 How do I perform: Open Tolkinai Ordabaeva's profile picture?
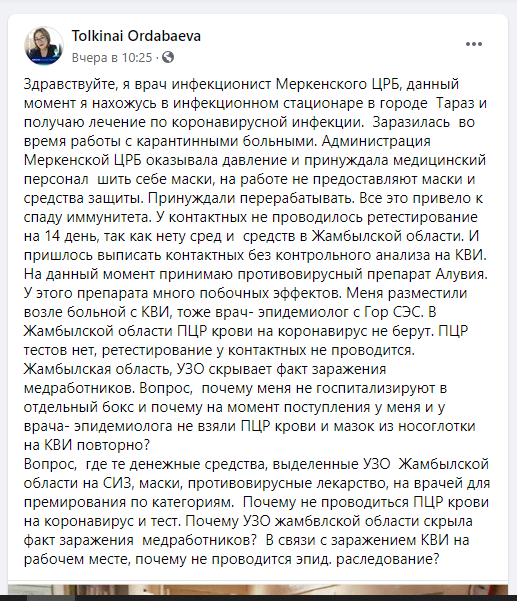click(43, 46)
